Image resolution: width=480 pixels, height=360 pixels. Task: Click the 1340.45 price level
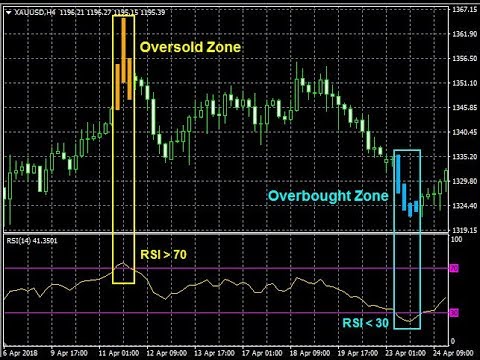[464, 132]
